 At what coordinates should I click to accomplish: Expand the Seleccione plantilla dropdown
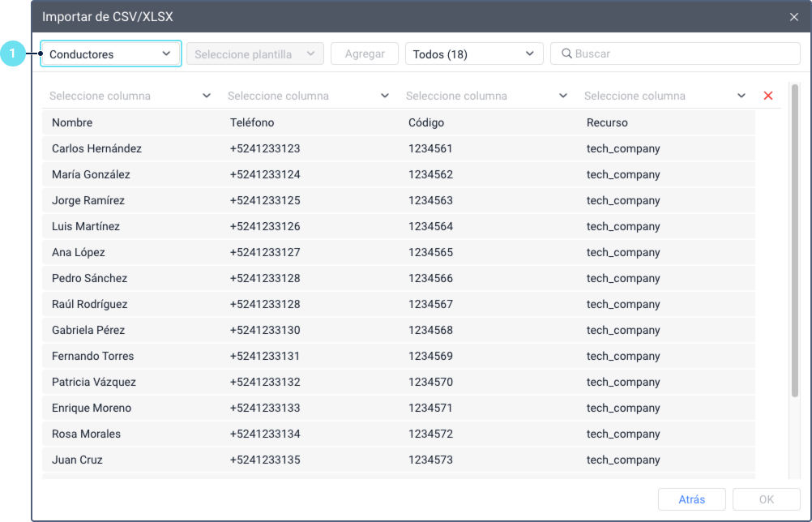pos(255,54)
